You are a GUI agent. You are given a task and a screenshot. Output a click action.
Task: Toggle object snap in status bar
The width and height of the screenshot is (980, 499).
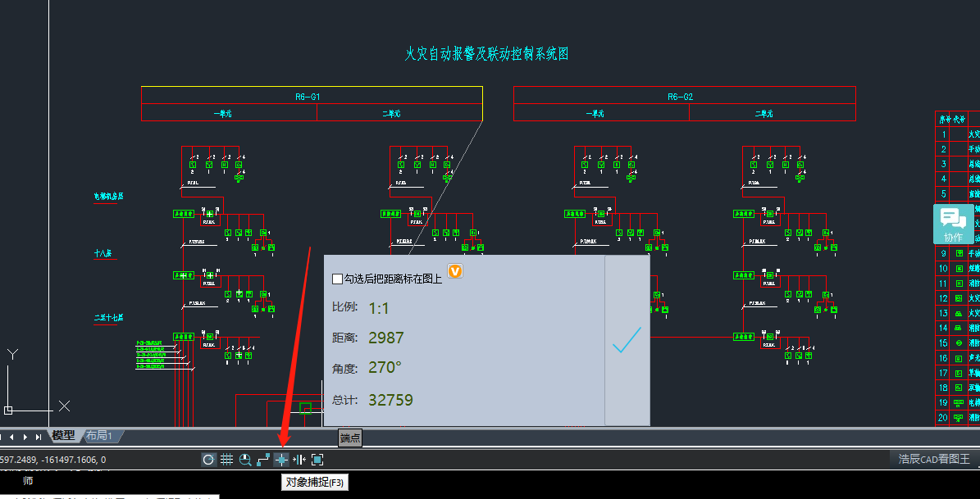pyautogui.click(x=281, y=460)
